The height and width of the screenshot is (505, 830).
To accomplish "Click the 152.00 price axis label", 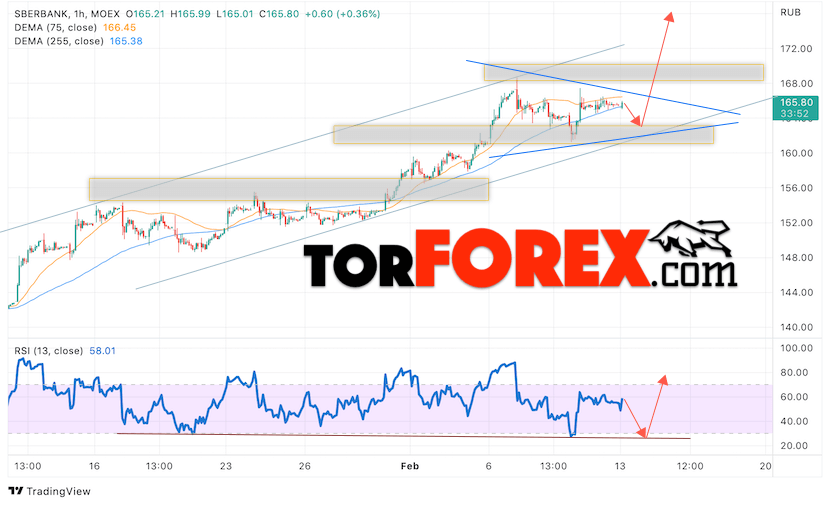I will tap(796, 223).
